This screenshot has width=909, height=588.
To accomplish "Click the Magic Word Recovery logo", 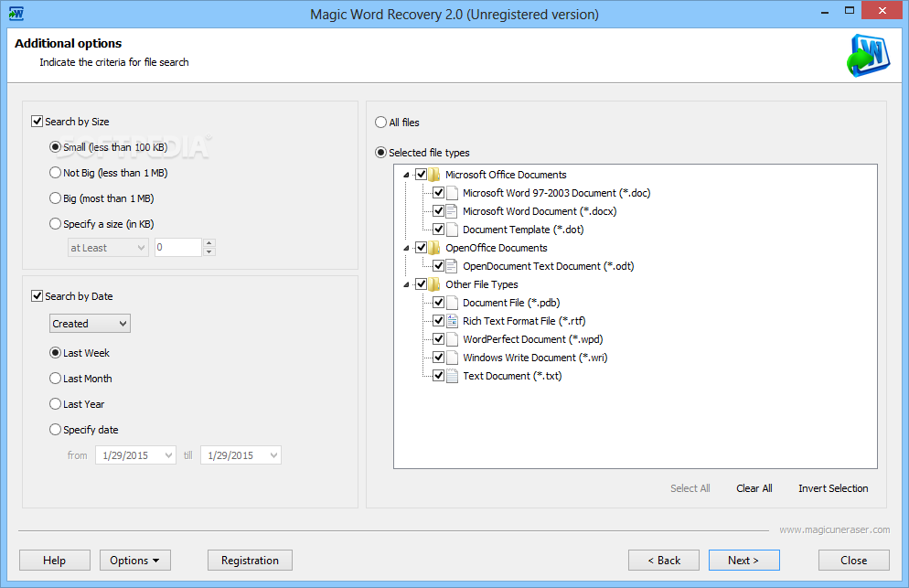I will [868, 55].
